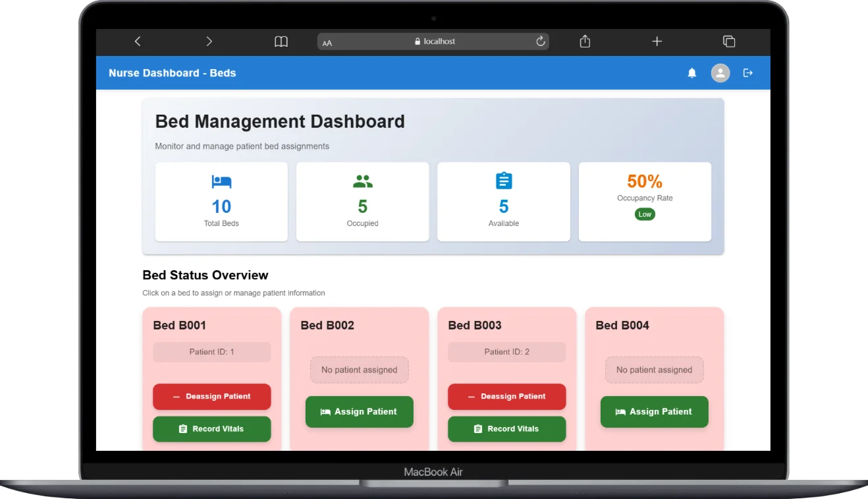
Task: Open a new tab in Safari
Action: 657,41
